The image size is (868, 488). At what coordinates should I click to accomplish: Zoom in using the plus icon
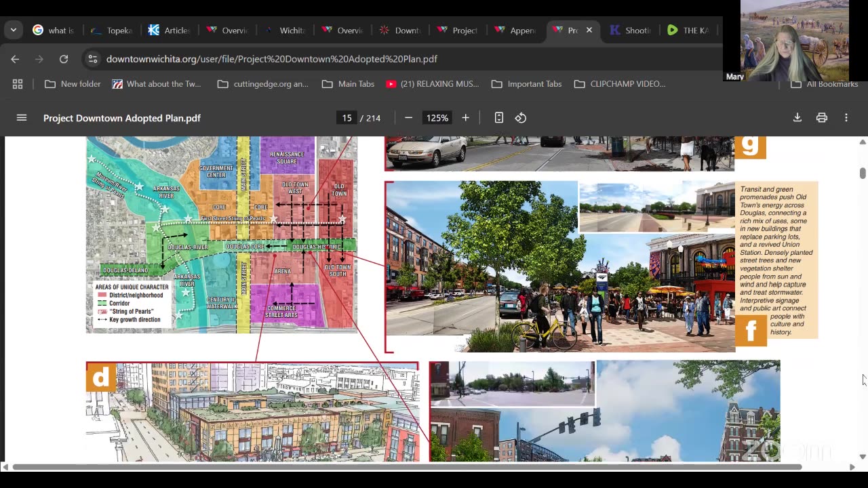(x=465, y=118)
